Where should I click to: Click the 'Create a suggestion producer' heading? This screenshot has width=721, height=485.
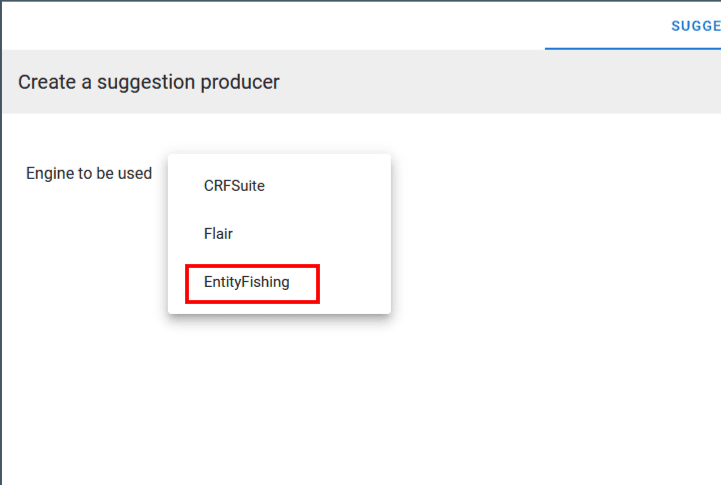(x=149, y=82)
